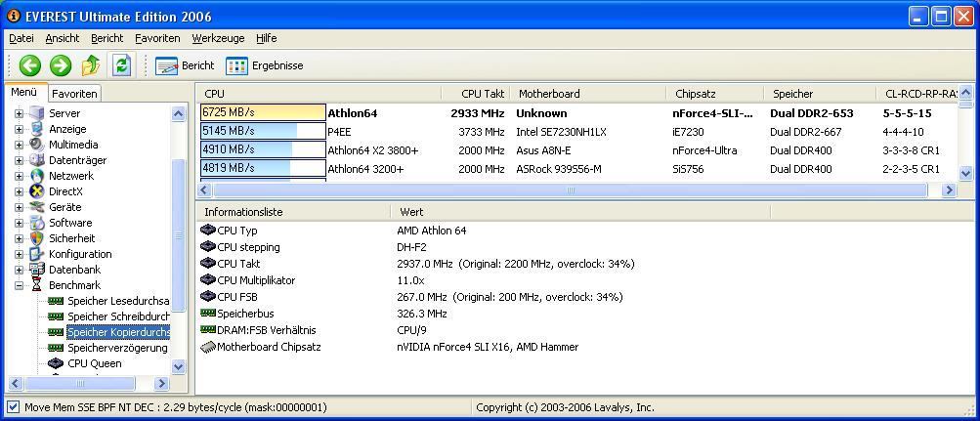This screenshot has width=980, height=421.
Task: Select the Speicher Schreibdurchsatz tree item
Action: 118,316
